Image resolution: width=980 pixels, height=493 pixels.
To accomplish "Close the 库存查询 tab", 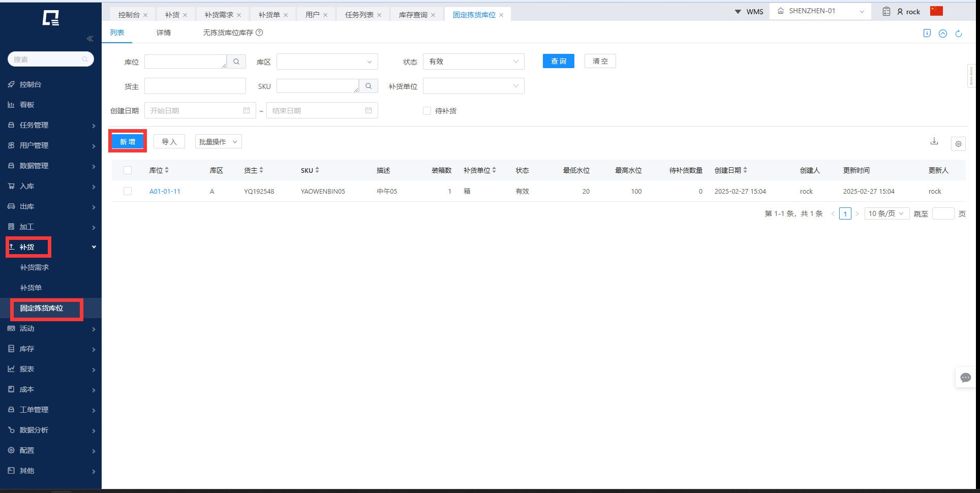I will coord(433,15).
